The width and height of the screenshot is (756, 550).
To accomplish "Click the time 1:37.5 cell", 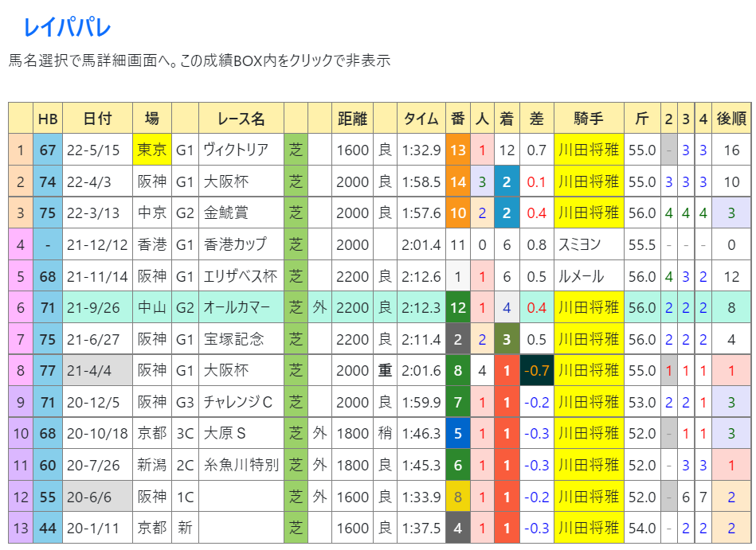I will tap(421, 528).
